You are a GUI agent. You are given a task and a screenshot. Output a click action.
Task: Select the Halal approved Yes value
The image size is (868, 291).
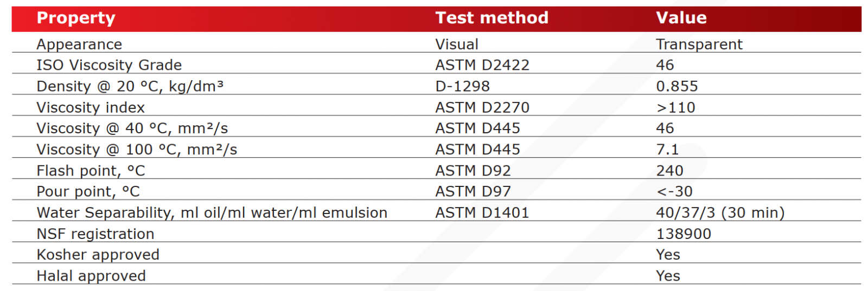point(667,276)
